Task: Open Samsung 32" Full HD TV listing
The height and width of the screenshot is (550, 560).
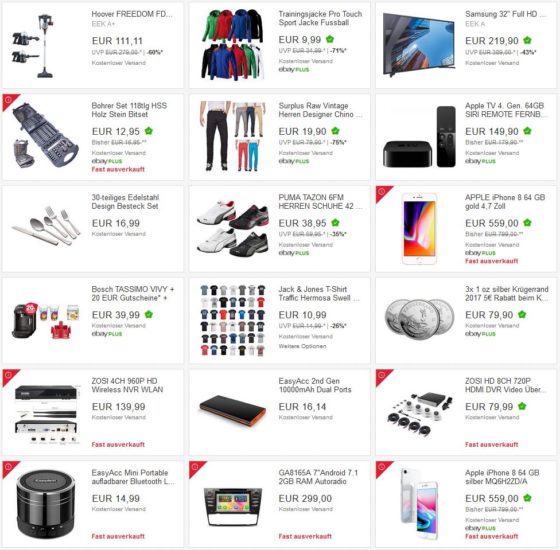Action: [x=505, y=14]
